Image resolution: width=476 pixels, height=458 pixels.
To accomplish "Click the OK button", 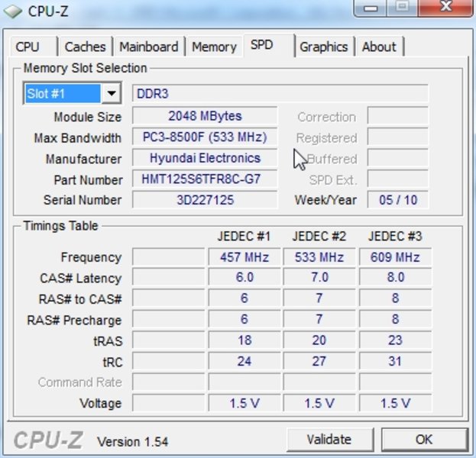I will pyautogui.click(x=424, y=439).
